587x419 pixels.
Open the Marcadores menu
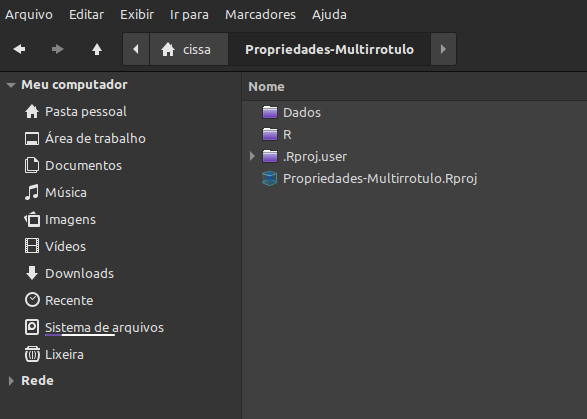261,15
